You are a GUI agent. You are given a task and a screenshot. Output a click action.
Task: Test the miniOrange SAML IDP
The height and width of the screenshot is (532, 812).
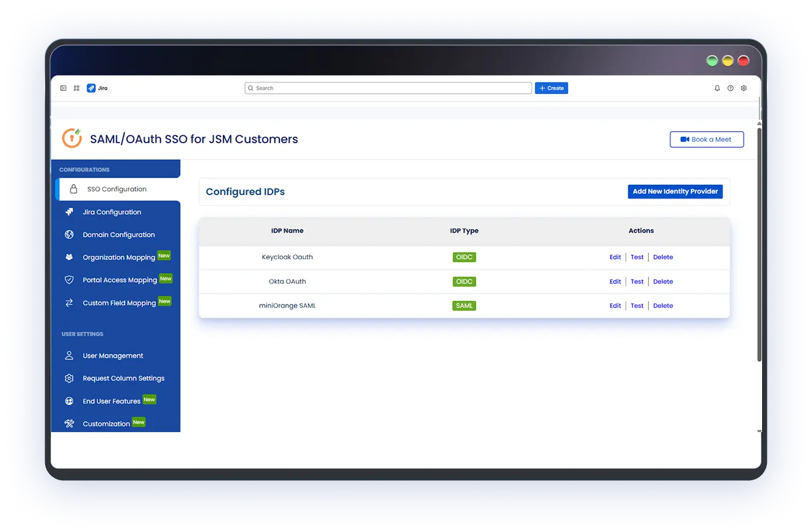click(637, 306)
